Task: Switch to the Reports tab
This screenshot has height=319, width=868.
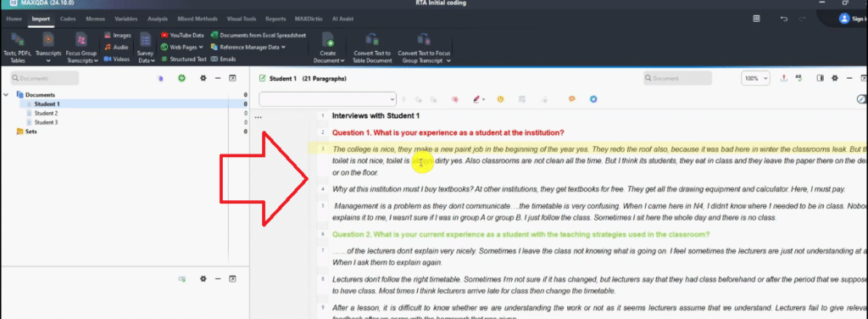Action: click(x=275, y=19)
